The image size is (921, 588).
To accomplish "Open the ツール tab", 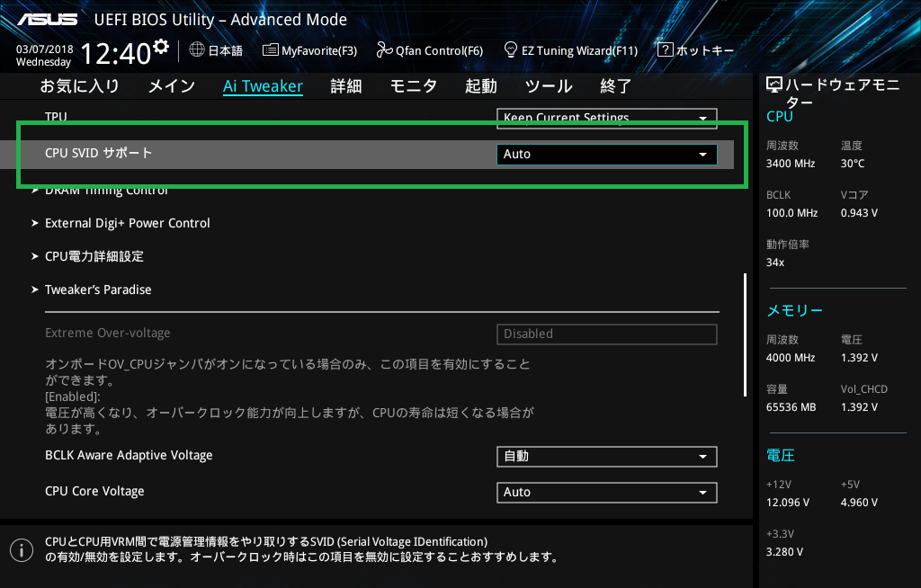I will click(x=549, y=86).
